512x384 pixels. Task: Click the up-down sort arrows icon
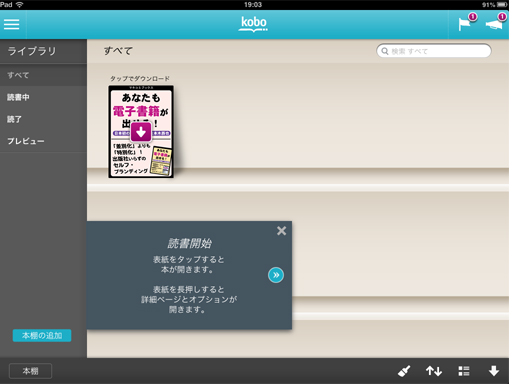coord(434,371)
